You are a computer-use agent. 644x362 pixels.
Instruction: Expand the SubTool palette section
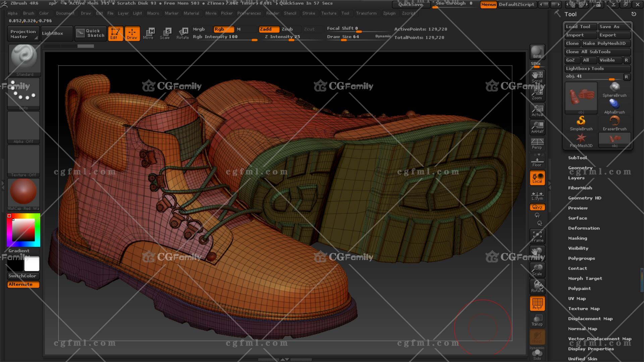[x=577, y=158]
